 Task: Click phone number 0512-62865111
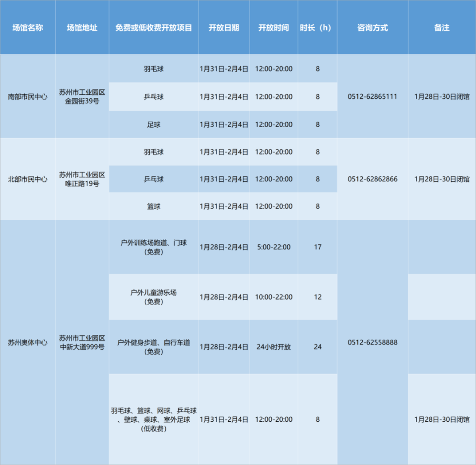(372, 96)
